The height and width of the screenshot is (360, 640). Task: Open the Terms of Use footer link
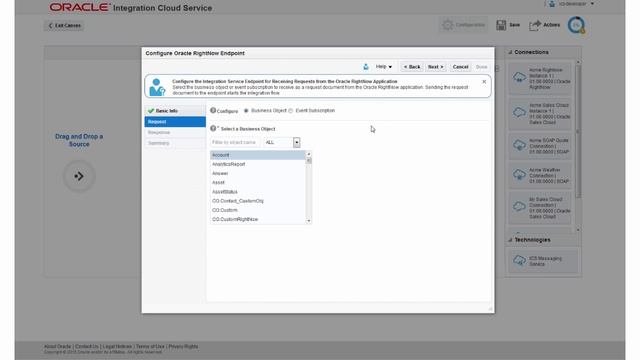[150, 347]
